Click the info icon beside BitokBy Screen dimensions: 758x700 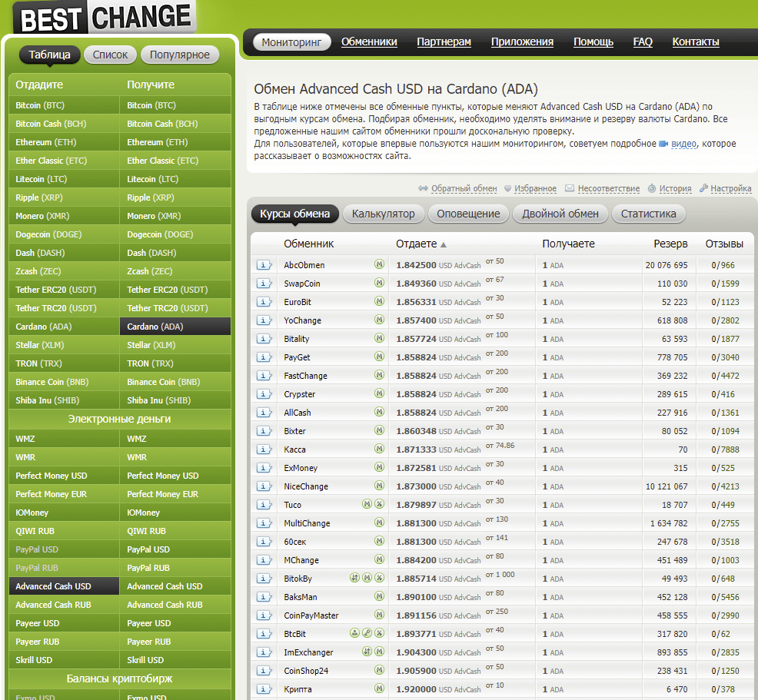[x=264, y=579]
